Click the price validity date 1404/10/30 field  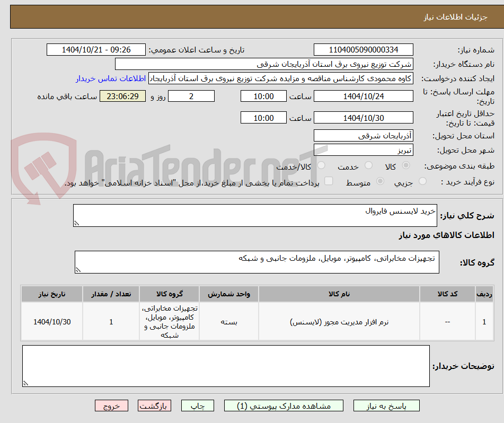tap(363, 118)
